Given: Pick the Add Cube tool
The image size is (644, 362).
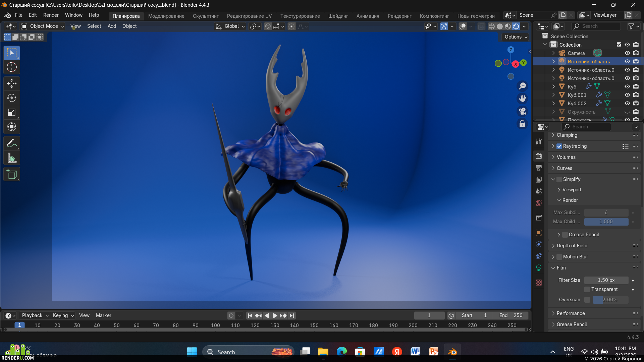Looking at the screenshot, I should coord(12,174).
